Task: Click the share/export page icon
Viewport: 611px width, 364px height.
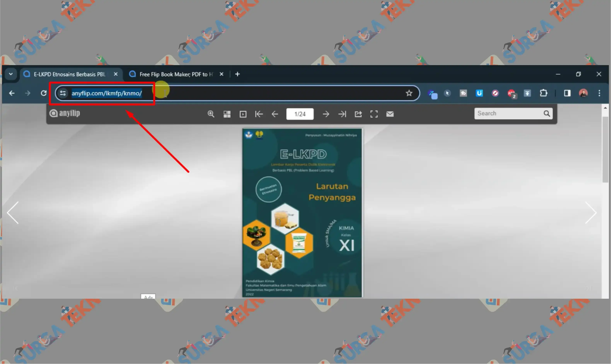Action: click(358, 114)
